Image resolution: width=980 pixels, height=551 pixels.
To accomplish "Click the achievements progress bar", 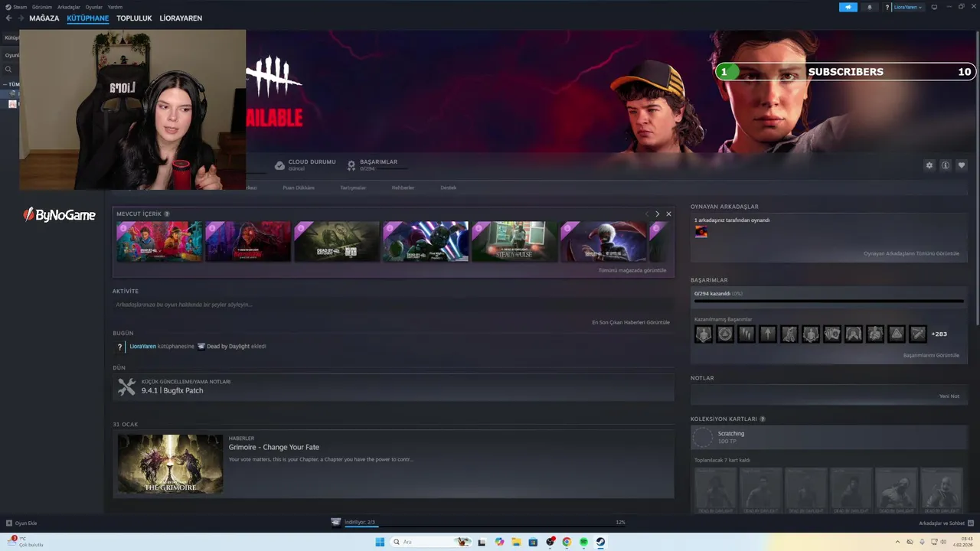I will [829, 301].
